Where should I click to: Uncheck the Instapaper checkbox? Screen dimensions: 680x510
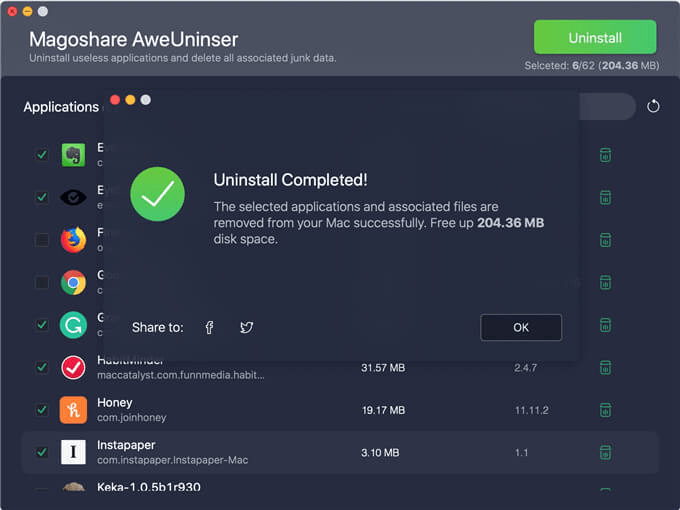point(42,452)
